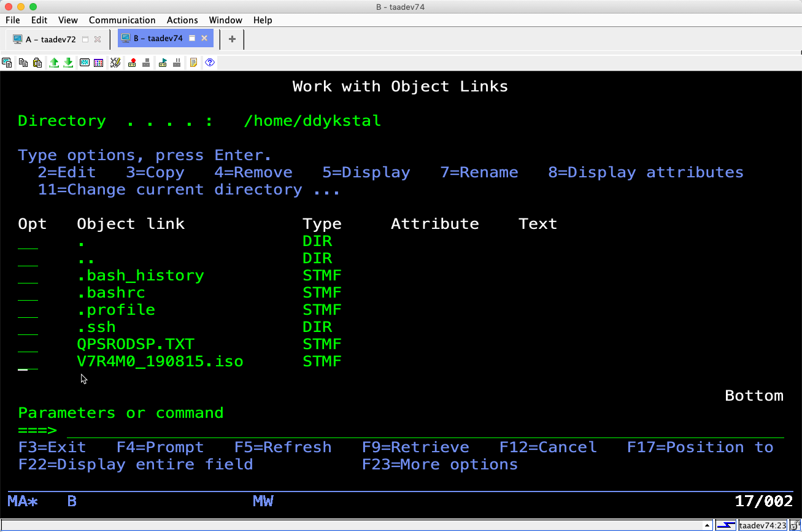Viewport: 802px width, 532px height.
Task: Click F9=Retrieve function key label
Action: click(415, 447)
